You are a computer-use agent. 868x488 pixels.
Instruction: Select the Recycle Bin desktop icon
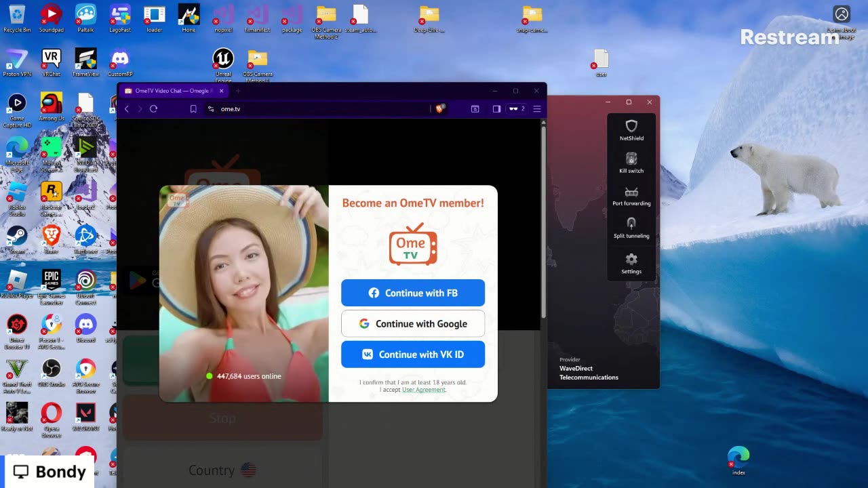click(x=17, y=19)
